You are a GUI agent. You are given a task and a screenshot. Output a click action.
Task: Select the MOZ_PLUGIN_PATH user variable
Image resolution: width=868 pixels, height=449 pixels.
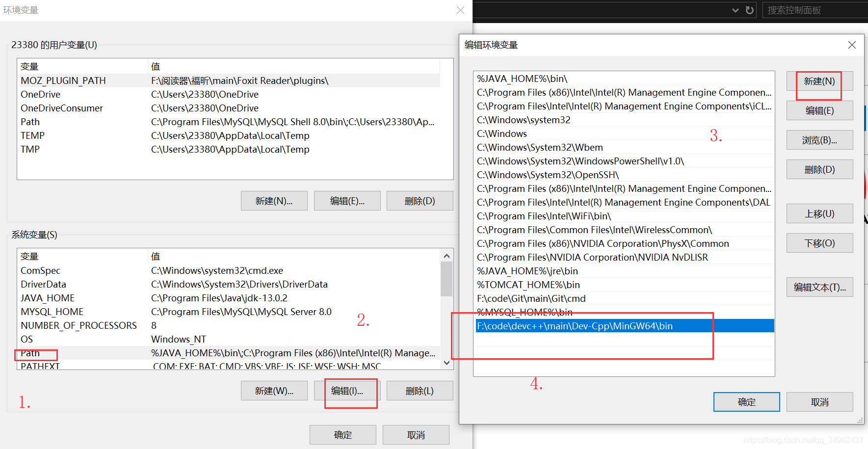[229, 80]
